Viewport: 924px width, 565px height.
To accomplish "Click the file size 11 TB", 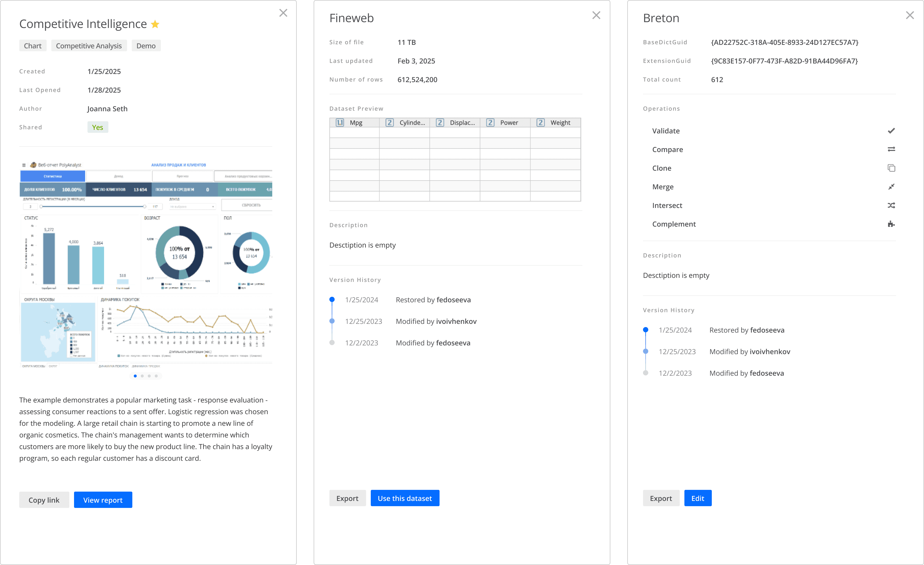I will point(407,42).
